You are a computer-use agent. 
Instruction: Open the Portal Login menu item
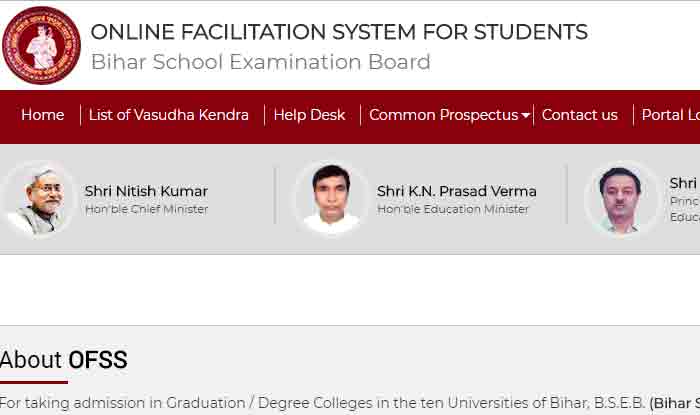tap(671, 115)
